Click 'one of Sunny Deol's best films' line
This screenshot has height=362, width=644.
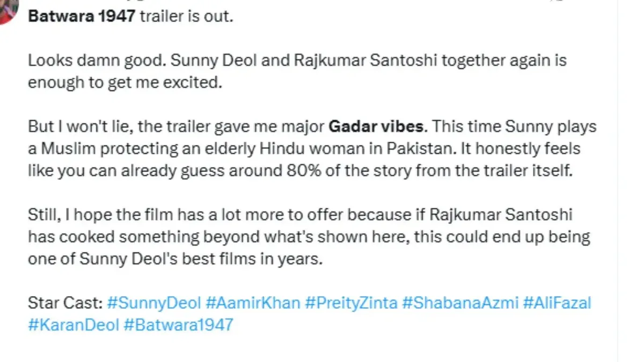click(175, 258)
